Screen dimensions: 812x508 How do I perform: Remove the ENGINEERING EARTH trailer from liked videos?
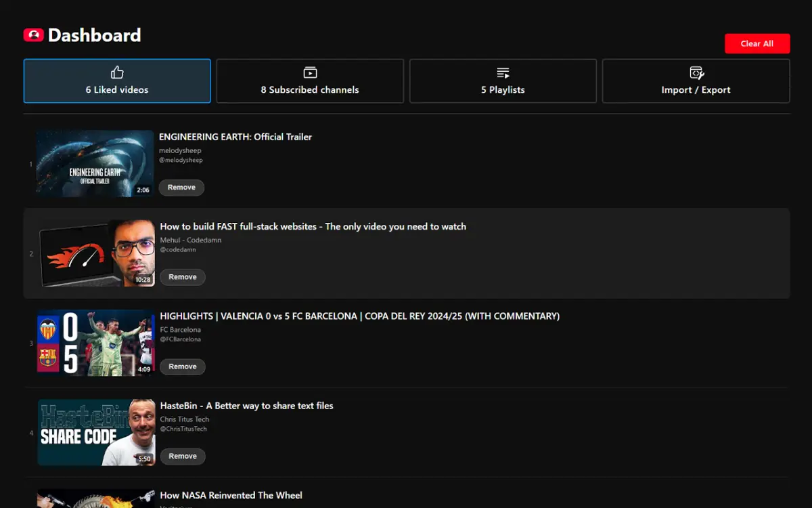coord(181,187)
